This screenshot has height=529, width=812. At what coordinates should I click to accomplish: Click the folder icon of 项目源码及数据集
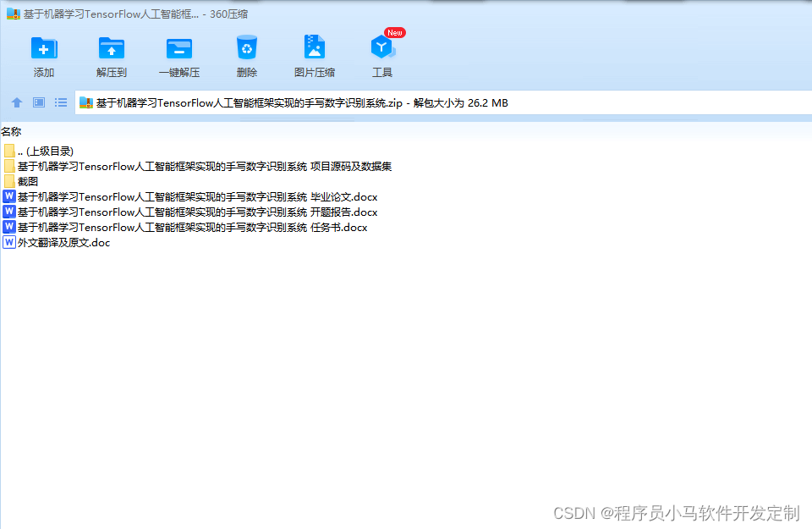click(9, 166)
